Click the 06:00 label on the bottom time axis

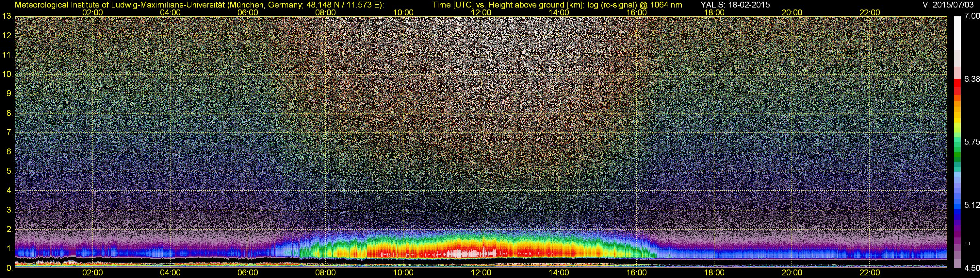point(248,273)
